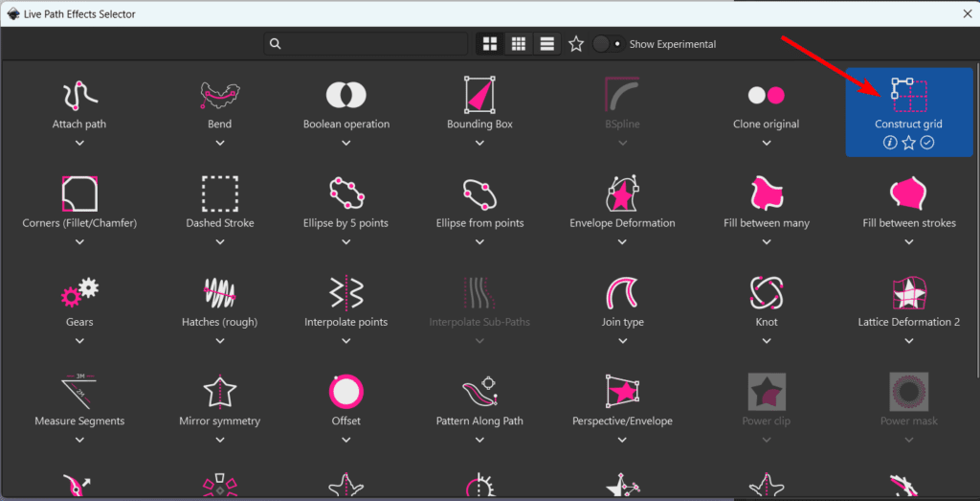
Task: Pick the Gears path effect
Action: click(79, 291)
